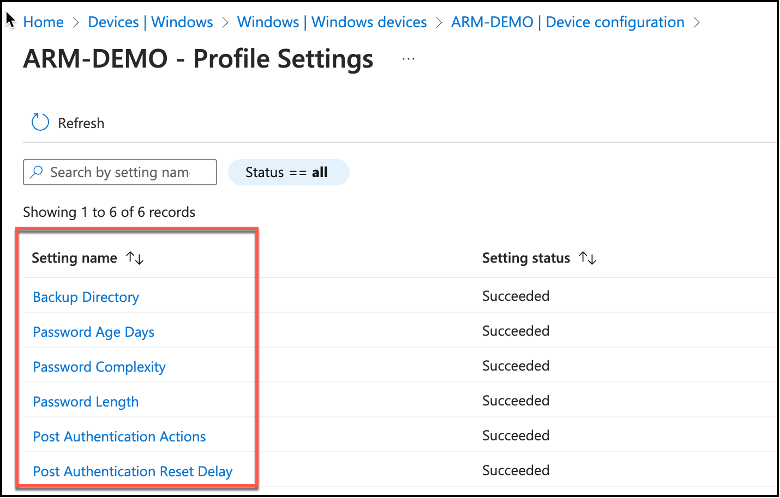
Task: Open Post Authentication Reset Delay setting
Action: click(132, 471)
